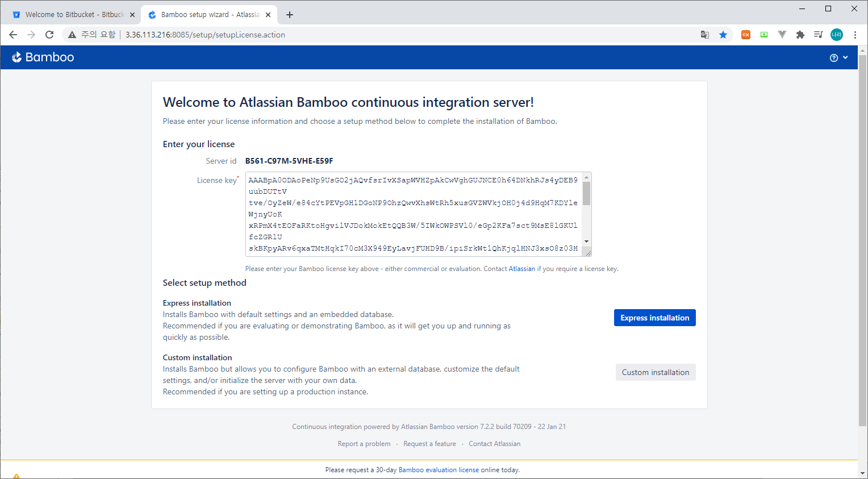Screen dimensions: 868x479
Task: Open the Atlassian contact link
Action: (522, 269)
